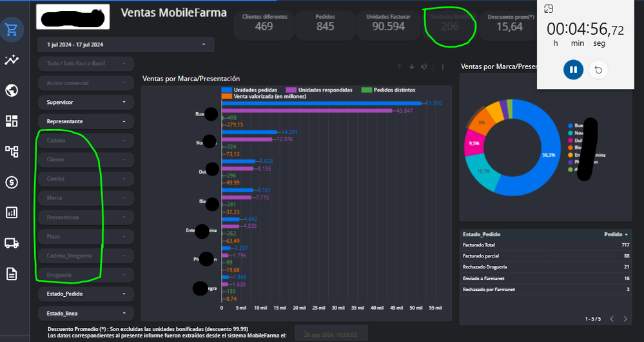Go to previous page of status table
This screenshot has width=644, height=342.
pyautogui.click(x=612, y=319)
